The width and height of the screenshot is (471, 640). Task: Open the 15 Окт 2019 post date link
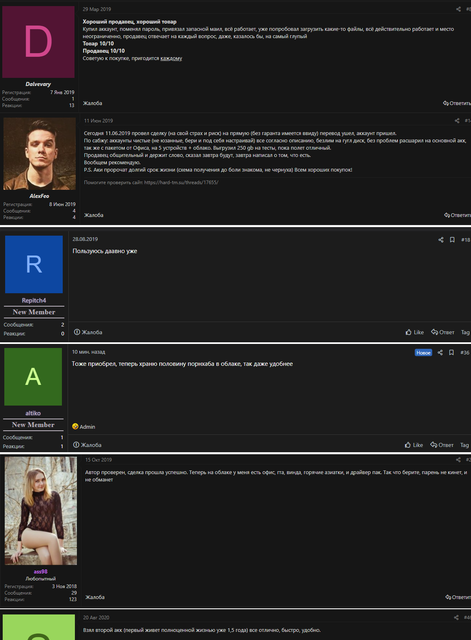point(98,460)
